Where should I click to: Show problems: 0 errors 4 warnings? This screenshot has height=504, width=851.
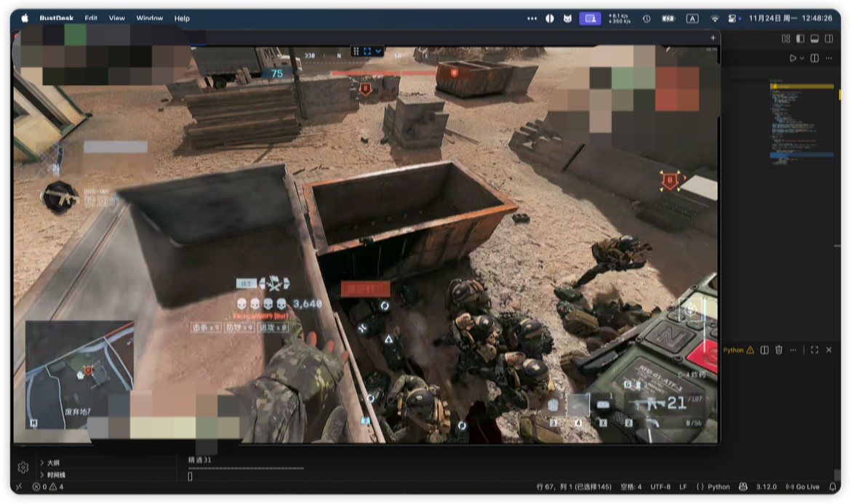48,487
